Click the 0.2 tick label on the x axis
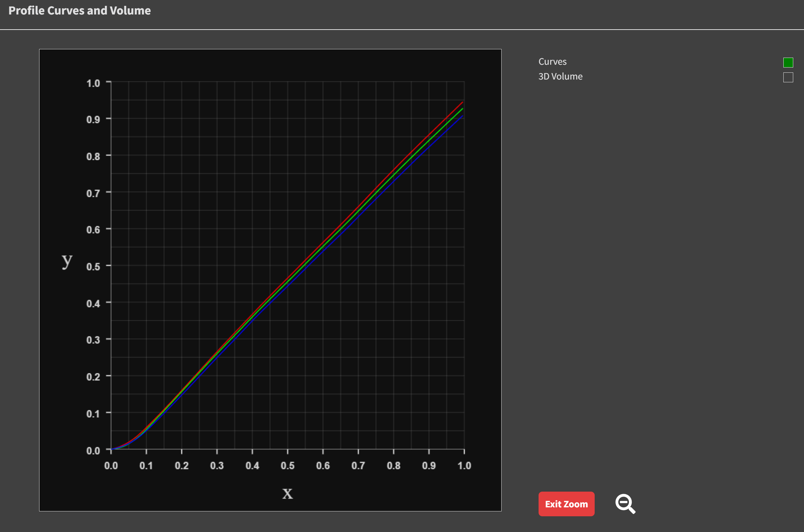The image size is (804, 532). tap(182, 465)
